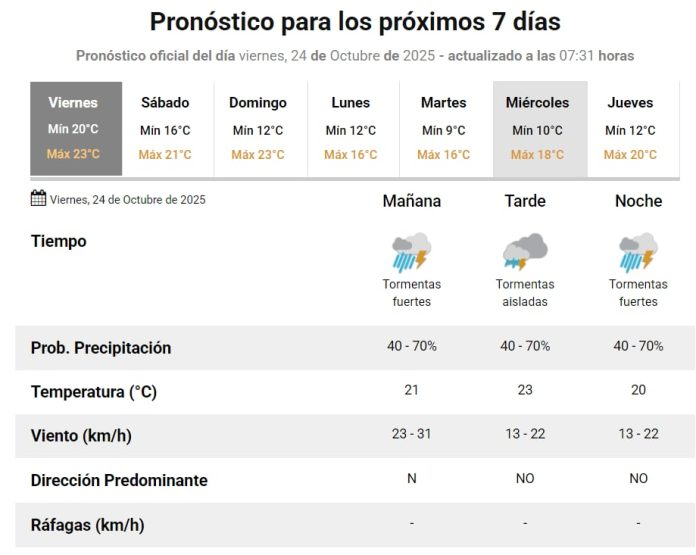
Task: Click the night strong storms icon
Action: coord(638,252)
